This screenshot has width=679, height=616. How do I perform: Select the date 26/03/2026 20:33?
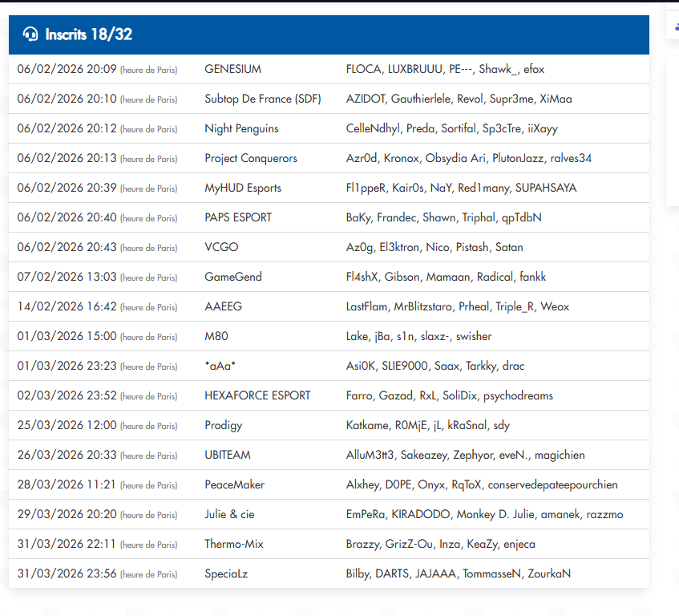[x=67, y=455]
